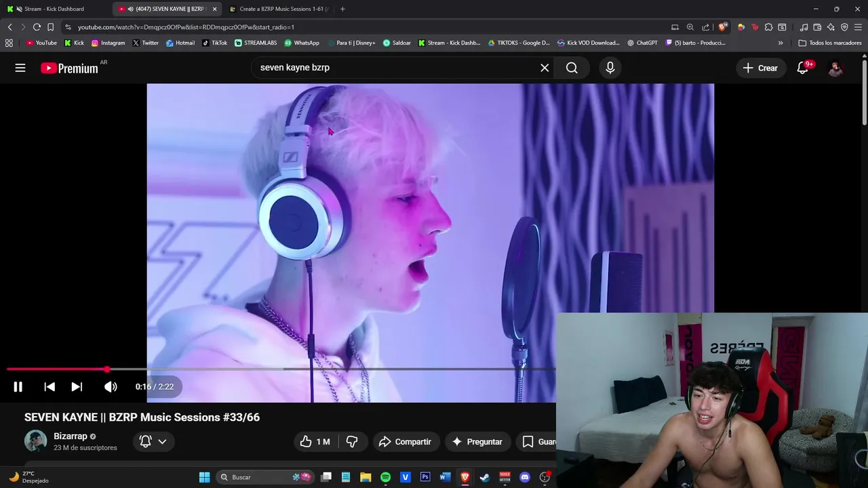Go back in browser history

9,27
